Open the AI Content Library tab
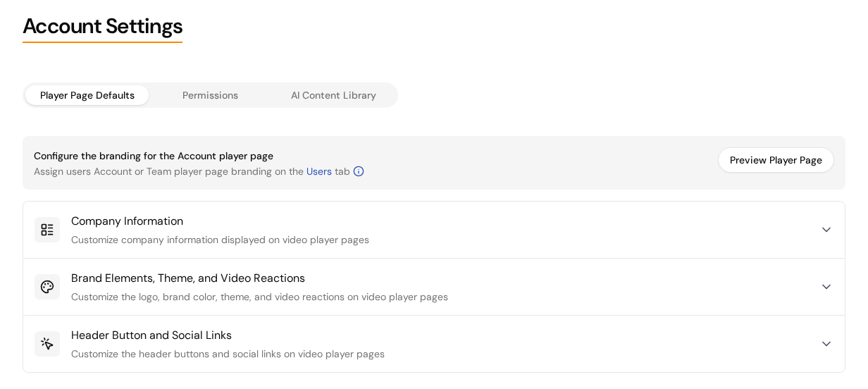Viewport: 868px width, 389px height. tap(333, 95)
